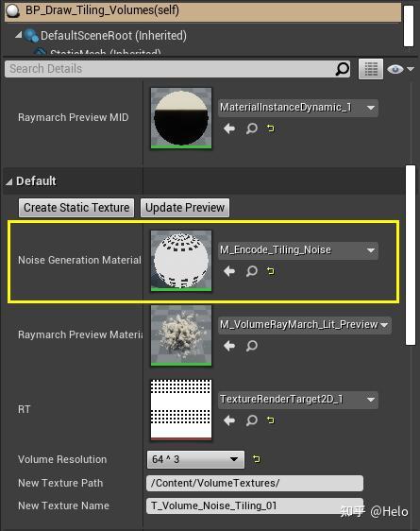Click the New Texture Path input field
This screenshot has height=531, width=420.
[255, 483]
